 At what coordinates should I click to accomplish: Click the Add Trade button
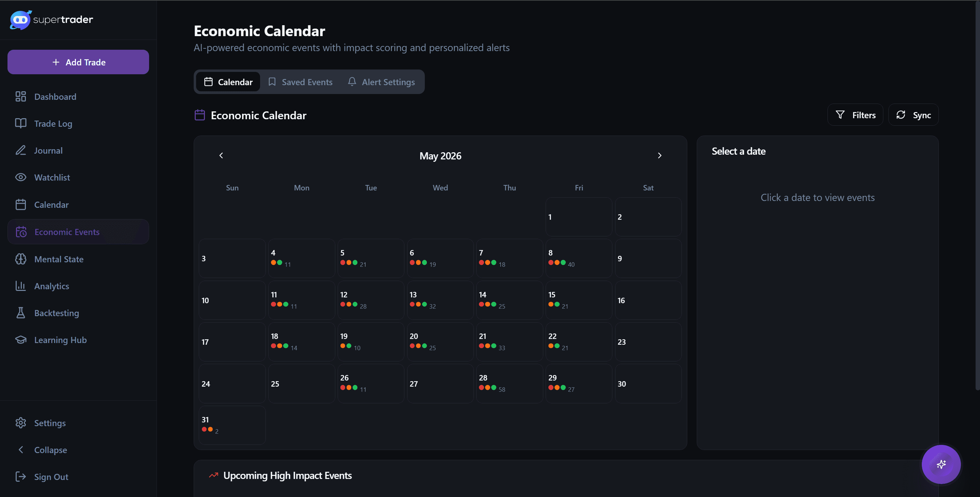[x=78, y=62]
